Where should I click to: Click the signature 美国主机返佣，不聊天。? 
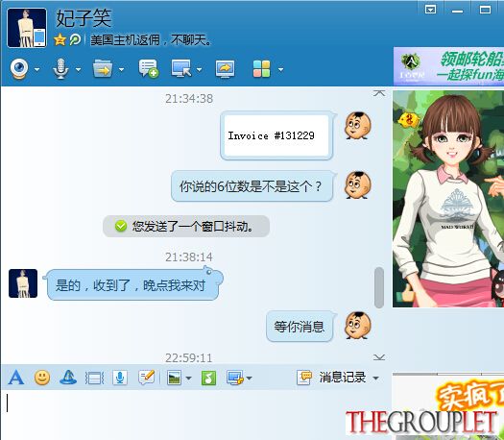click(152, 40)
